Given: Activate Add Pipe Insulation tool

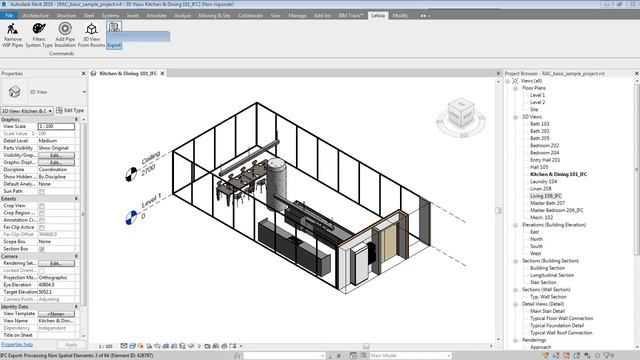Looking at the screenshot, I should 65,35.
